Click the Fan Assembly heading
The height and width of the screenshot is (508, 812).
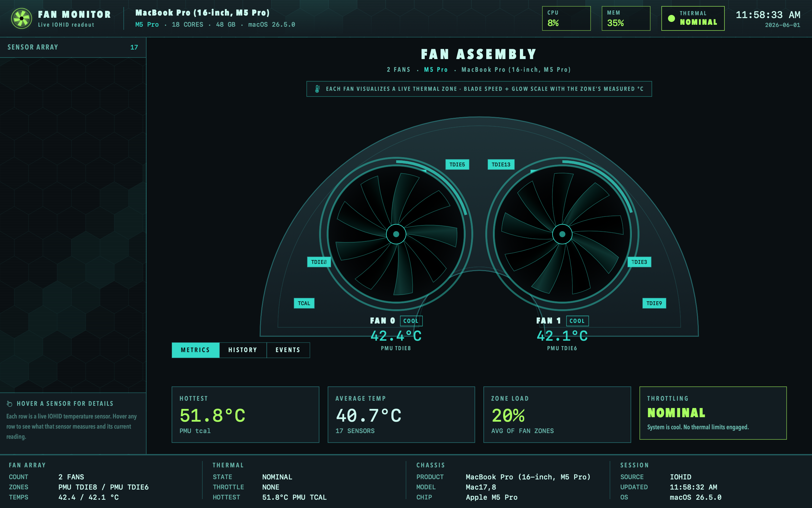pyautogui.click(x=479, y=54)
